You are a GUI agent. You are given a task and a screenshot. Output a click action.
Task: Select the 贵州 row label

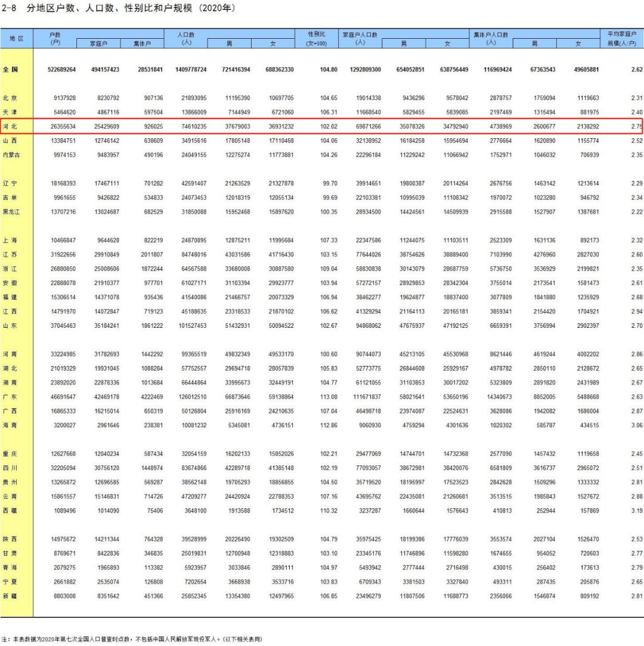point(10,482)
